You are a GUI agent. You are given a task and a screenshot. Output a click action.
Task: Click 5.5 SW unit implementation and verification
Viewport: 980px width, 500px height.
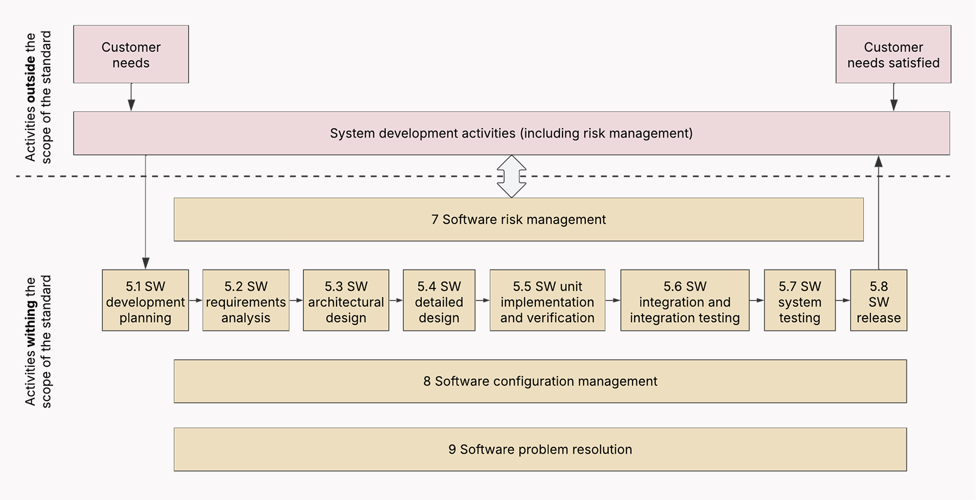547,301
